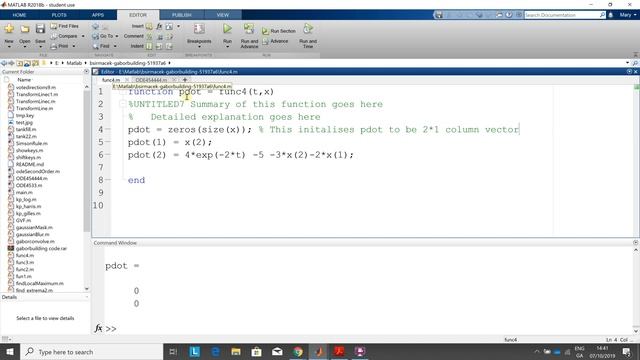Click the Print button
640x360 pixels.
tap(60, 46)
